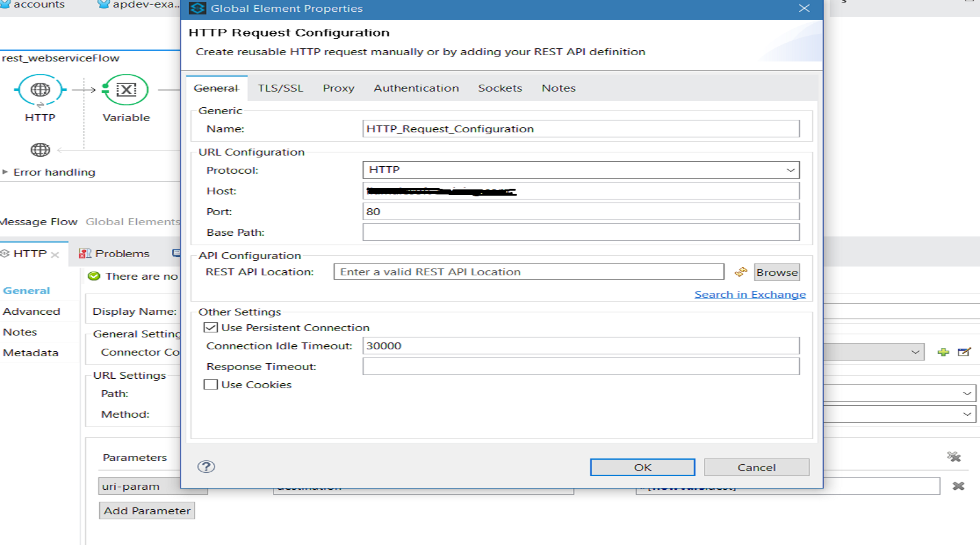Viewport: 980px width, 545px height.
Task: Click the Search in Exchange link
Action: pos(750,295)
